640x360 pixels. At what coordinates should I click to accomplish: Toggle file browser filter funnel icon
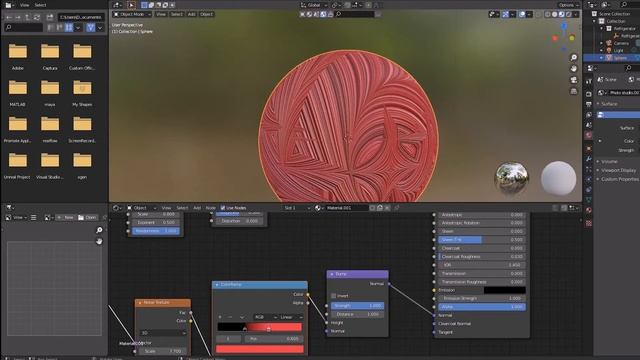tap(91, 27)
